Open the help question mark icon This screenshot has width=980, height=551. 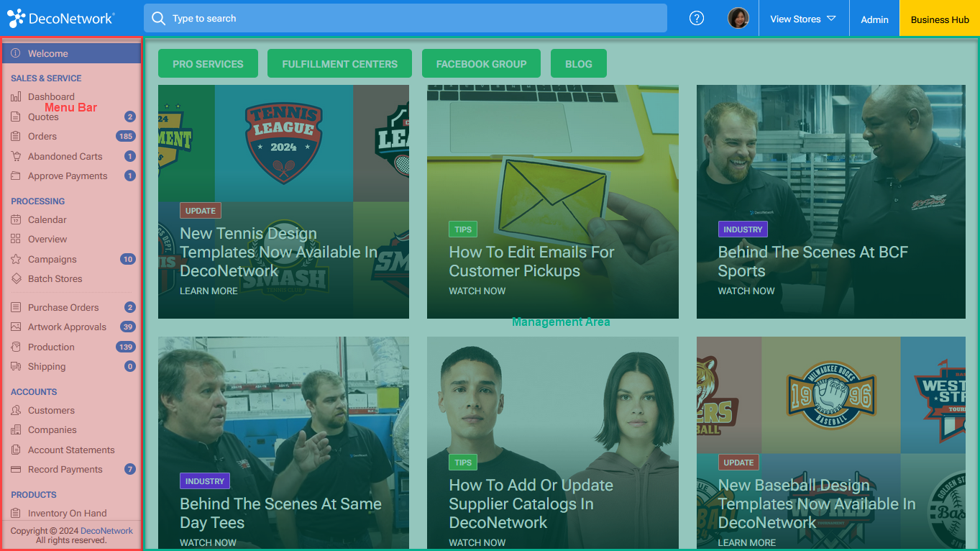pos(696,18)
